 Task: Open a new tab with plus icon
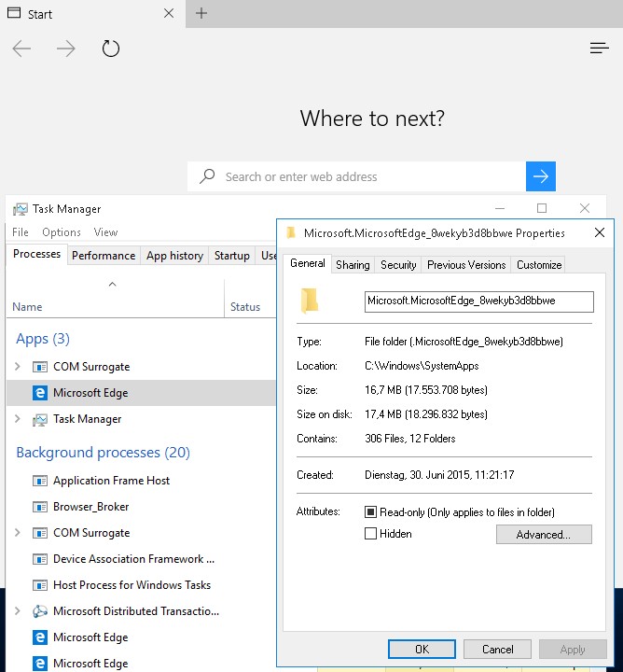[x=201, y=13]
